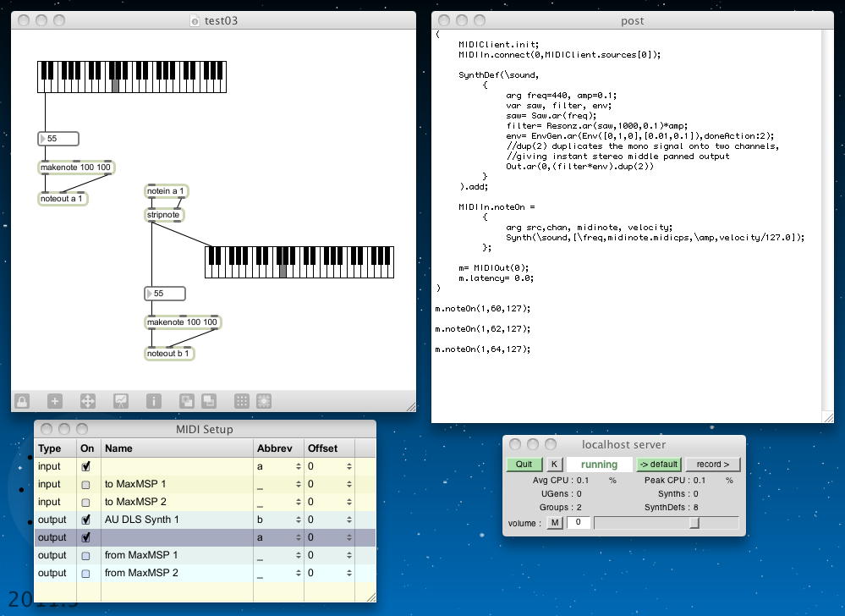Click the new object plus icon in test03
Image resolution: width=845 pixels, height=616 pixels.
(55, 401)
